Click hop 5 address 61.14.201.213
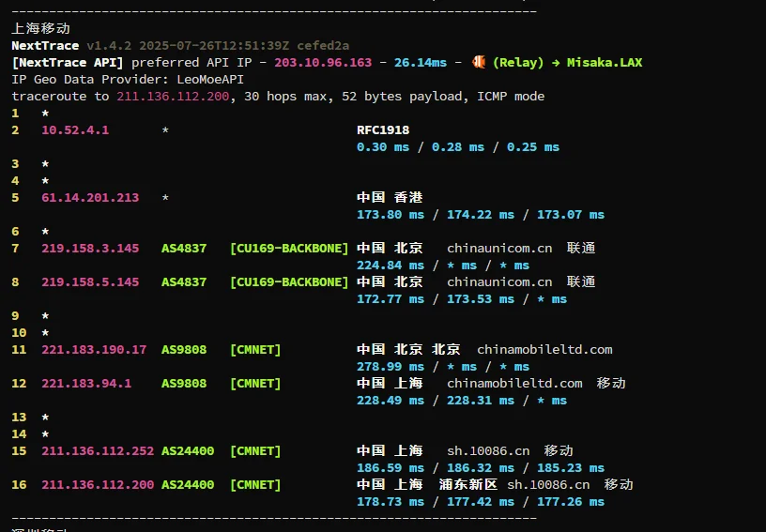 pos(90,198)
